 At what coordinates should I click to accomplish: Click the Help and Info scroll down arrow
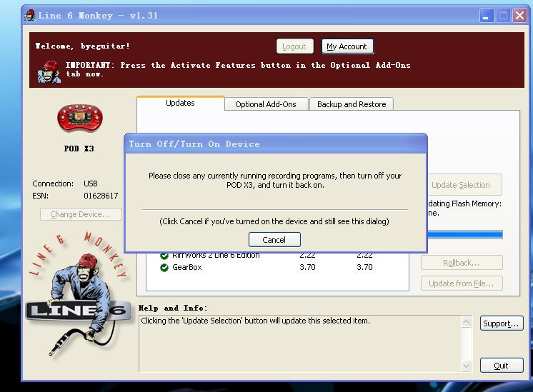click(x=467, y=366)
